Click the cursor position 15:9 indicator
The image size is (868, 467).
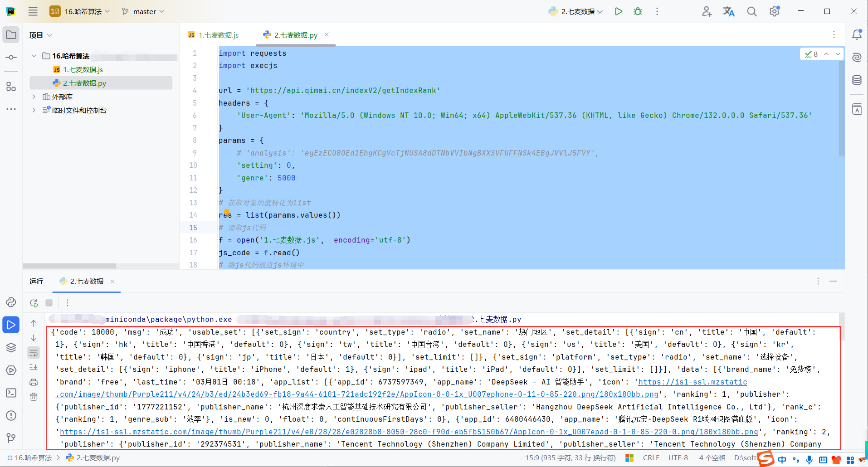[571, 458]
